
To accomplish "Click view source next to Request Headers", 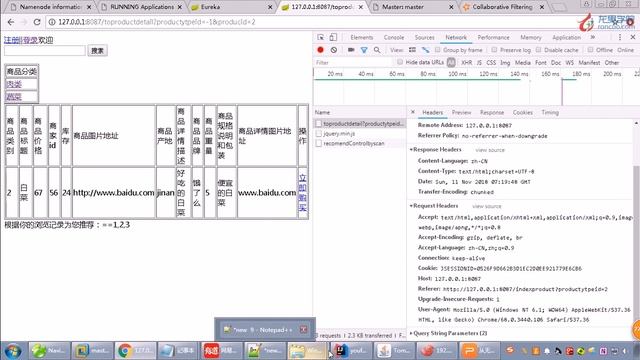I will [487, 207].
